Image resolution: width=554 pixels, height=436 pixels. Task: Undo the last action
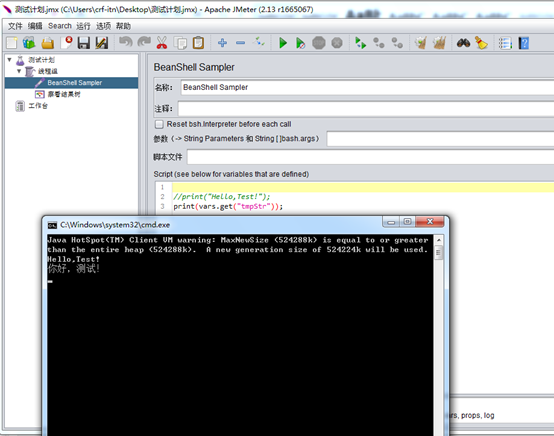click(x=125, y=42)
